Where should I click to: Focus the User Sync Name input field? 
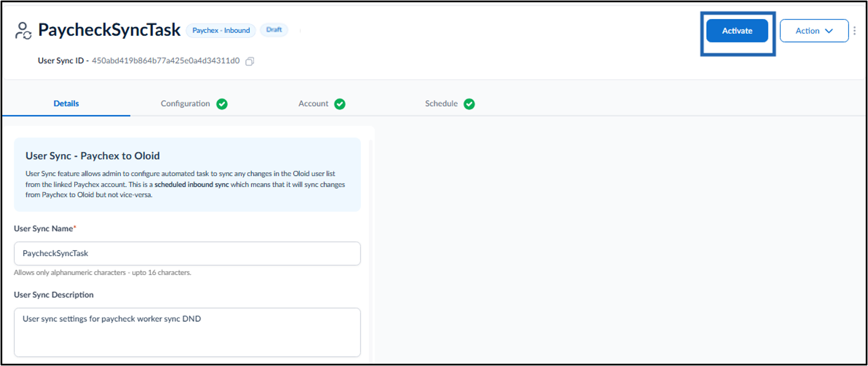pyautogui.click(x=187, y=253)
